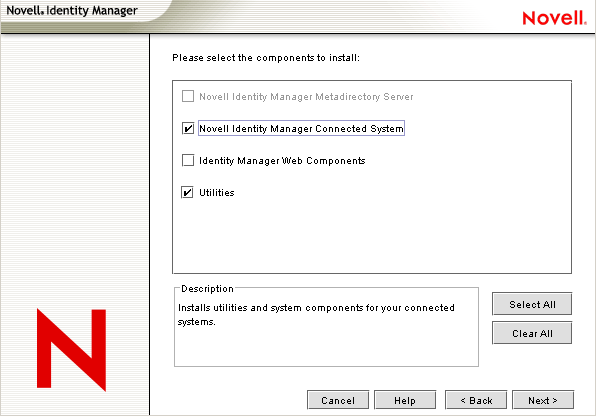Viewport: 596px width, 416px height.
Task: Click Clear All button
Action: point(532,333)
